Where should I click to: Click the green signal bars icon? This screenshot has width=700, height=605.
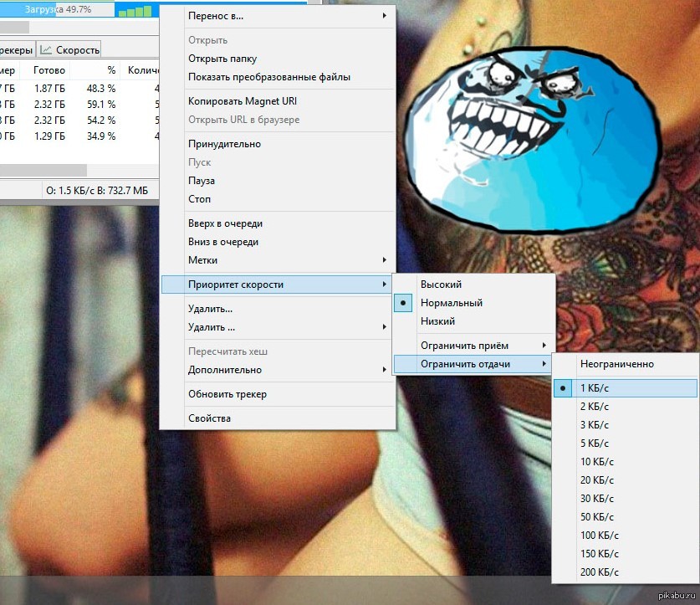pyautogui.click(x=136, y=11)
